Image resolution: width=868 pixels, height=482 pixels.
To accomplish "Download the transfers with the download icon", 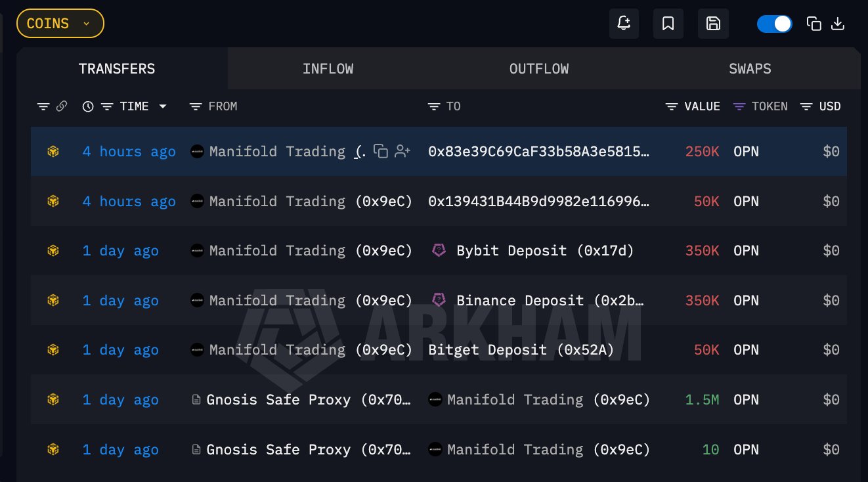I will [x=838, y=24].
